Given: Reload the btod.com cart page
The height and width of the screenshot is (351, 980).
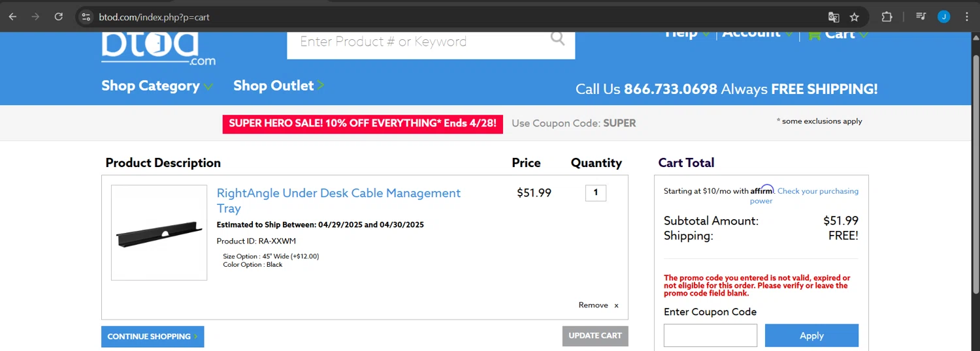Looking at the screenshot, I should tap(59, 17).
